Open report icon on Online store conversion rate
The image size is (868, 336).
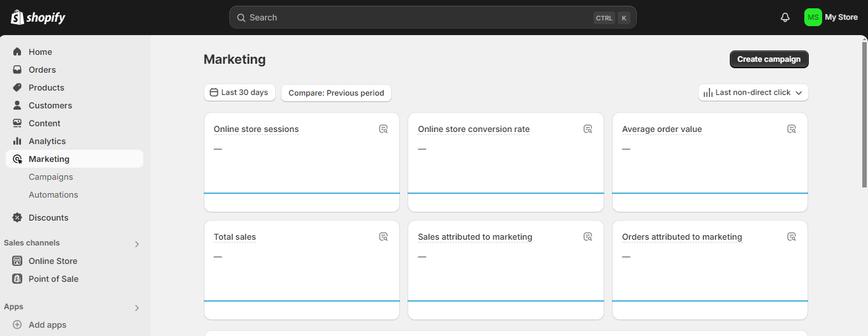tap(588, 129)
